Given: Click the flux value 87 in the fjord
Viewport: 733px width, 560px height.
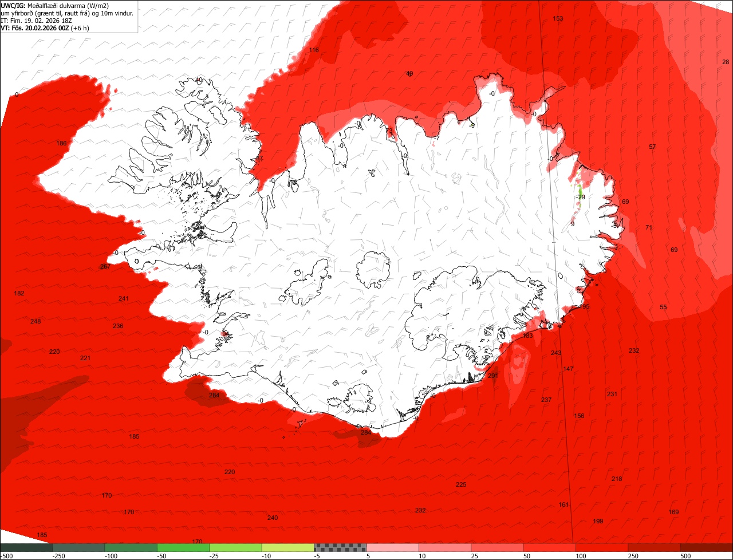Looking at the screenshot, I should 259,159.
